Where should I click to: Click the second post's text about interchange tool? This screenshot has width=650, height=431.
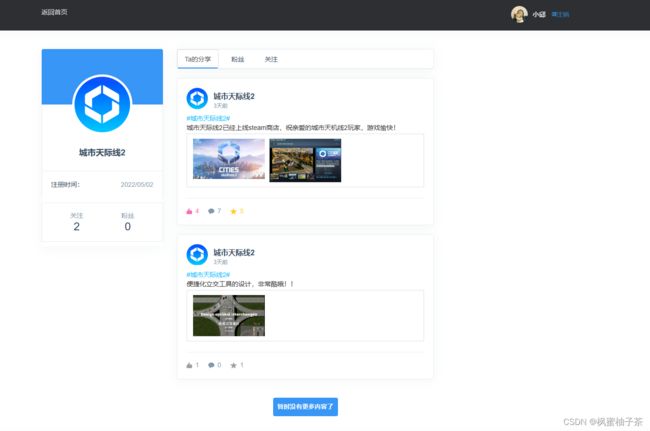point(240,284)
